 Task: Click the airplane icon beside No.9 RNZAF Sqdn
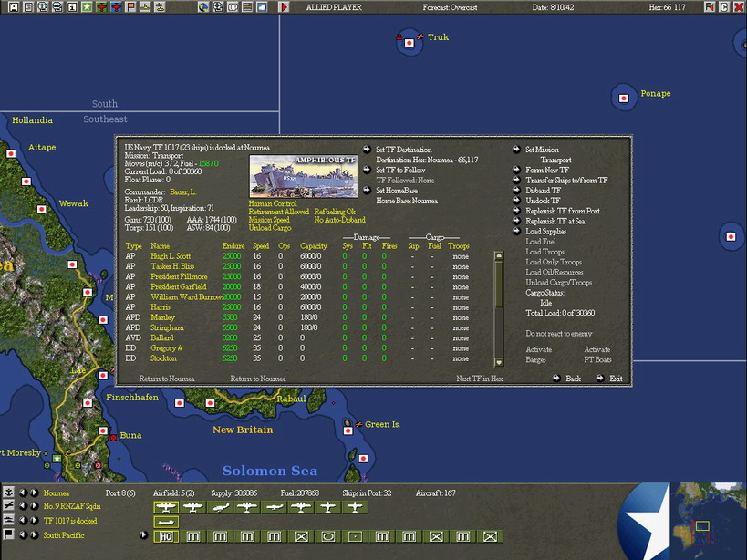pos(8,505)
